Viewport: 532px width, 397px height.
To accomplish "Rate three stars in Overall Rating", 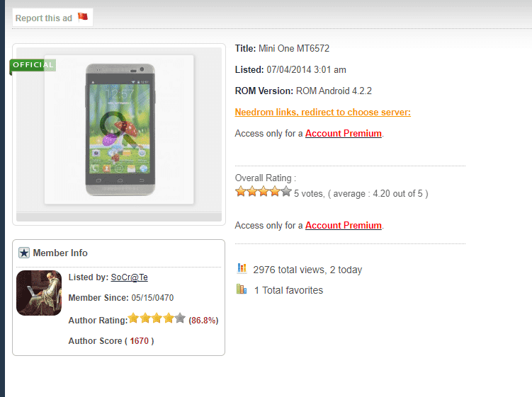I will 264,192.
